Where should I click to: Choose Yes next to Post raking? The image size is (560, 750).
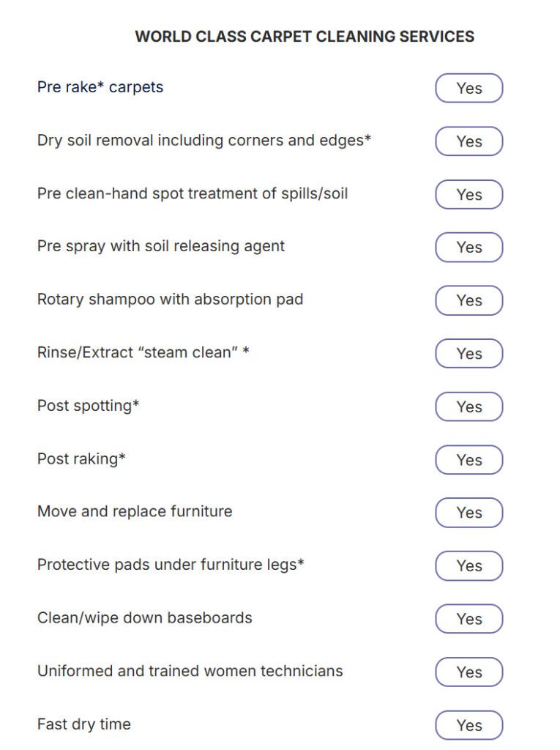tap(468, 460)
